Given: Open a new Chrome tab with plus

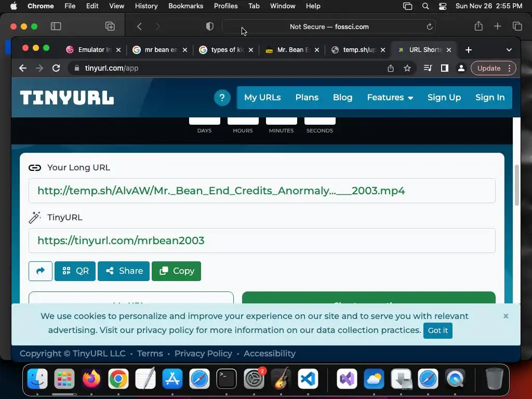Looking at the screenshot, I should 469,50.
